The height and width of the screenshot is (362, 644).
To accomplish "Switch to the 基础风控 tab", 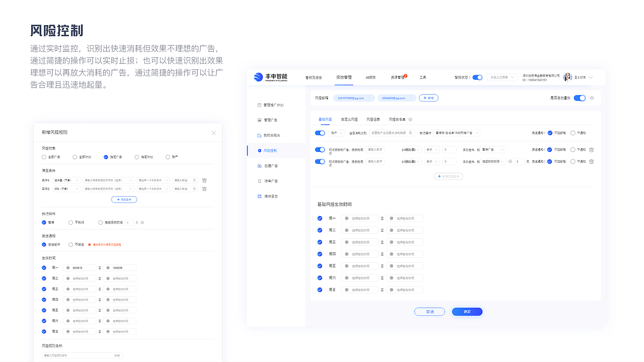I will [325, 120].
